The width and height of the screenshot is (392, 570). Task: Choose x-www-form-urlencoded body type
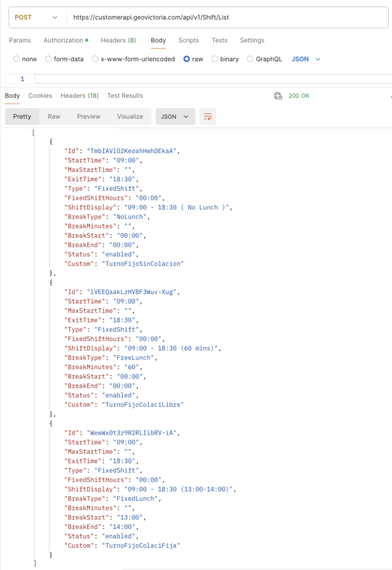pyautogui.click(x=96, y=59)
